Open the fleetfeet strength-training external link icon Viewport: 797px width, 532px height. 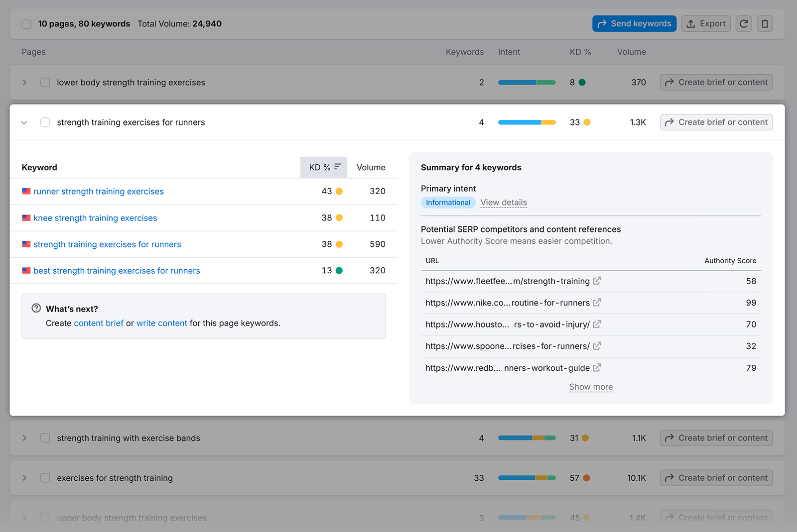(597, 281)
